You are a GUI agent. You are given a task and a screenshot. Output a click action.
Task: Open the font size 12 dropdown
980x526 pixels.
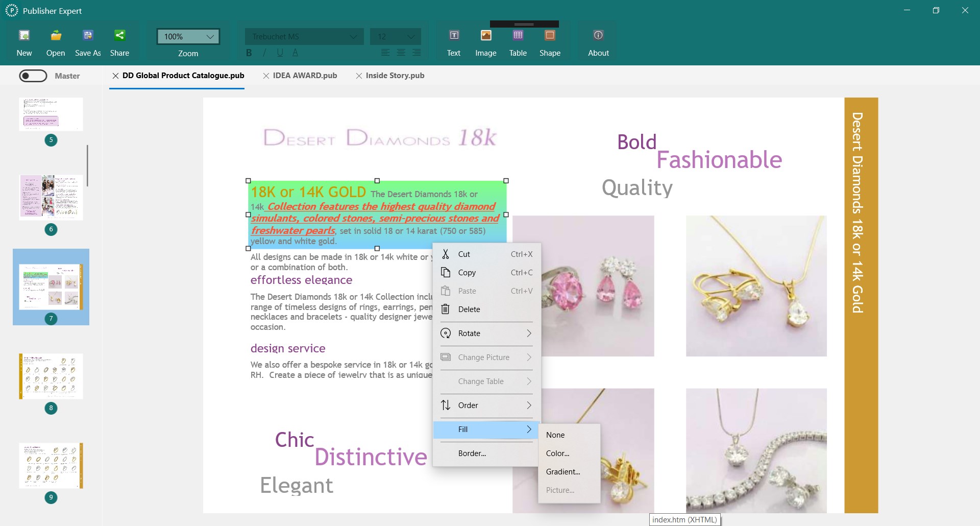tap(396, 37)
